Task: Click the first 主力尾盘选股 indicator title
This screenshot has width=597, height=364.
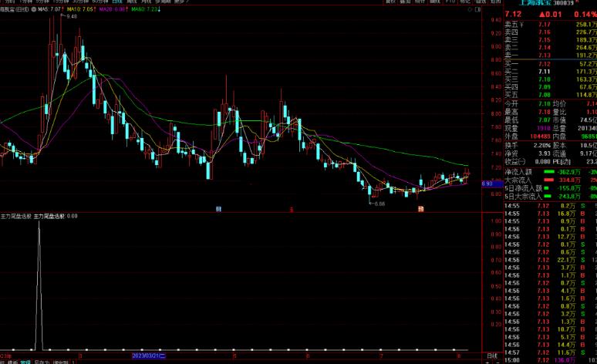Action: pyautogui.click(x=16, y=216)
